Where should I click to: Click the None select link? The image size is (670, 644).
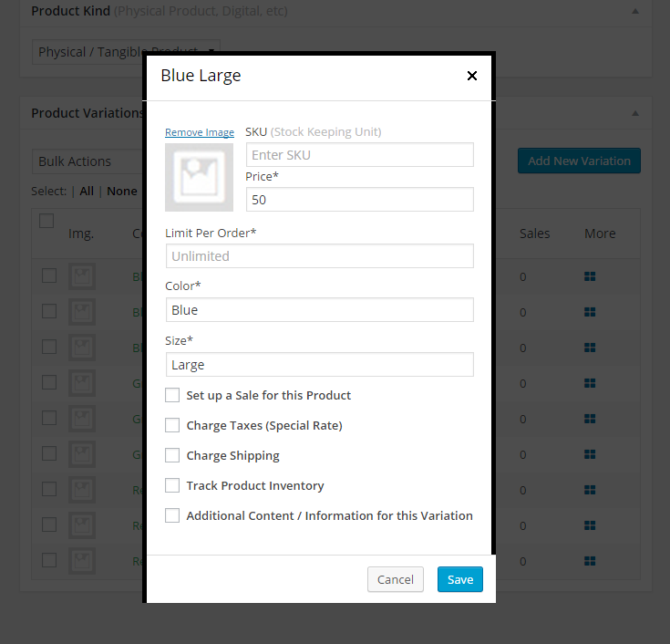tap(122, 192)
